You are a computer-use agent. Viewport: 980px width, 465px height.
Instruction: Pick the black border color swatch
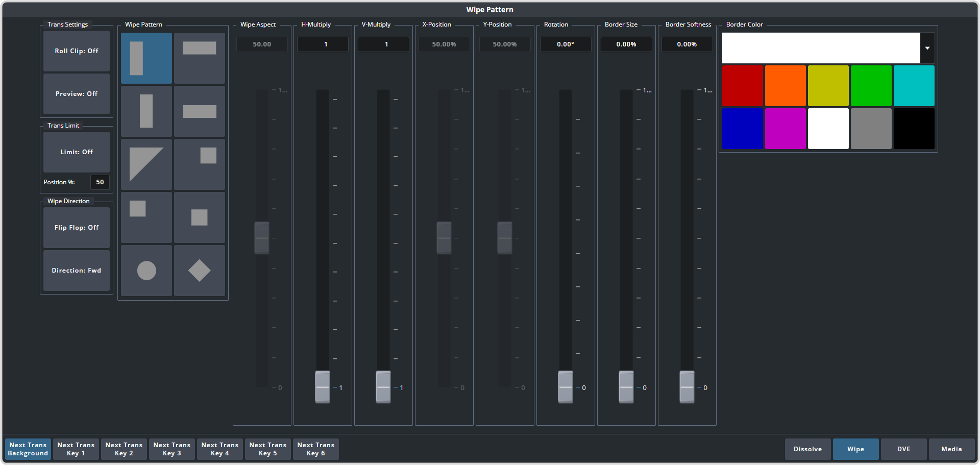pos(914,129)
